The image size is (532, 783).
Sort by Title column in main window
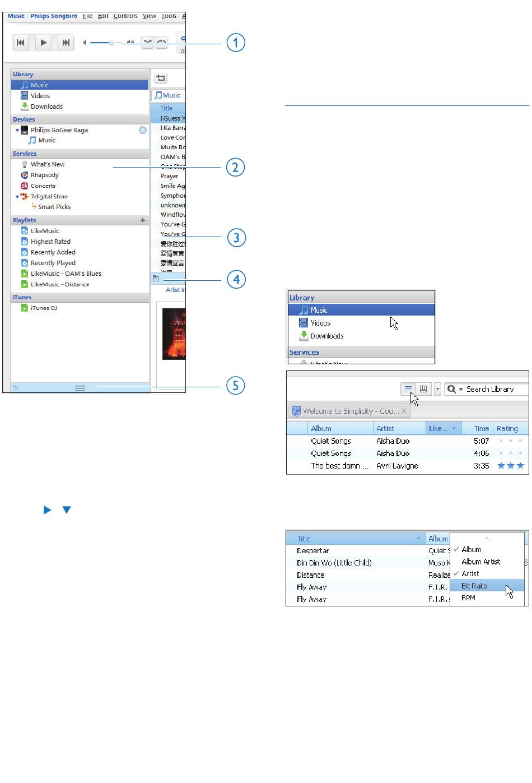168,108
